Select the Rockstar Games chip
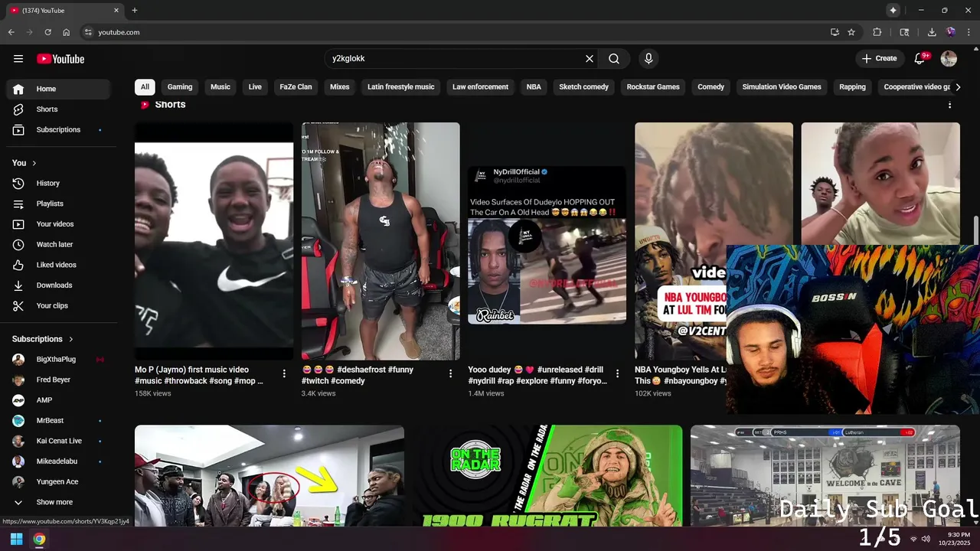The width and height of the screenshot is (980, 551). pyautogui.click(x=653, y=87)
